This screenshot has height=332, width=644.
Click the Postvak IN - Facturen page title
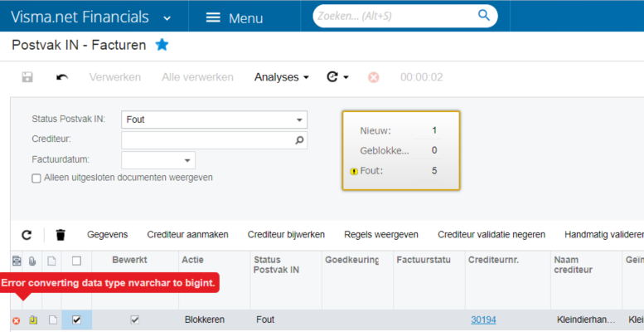79,45
